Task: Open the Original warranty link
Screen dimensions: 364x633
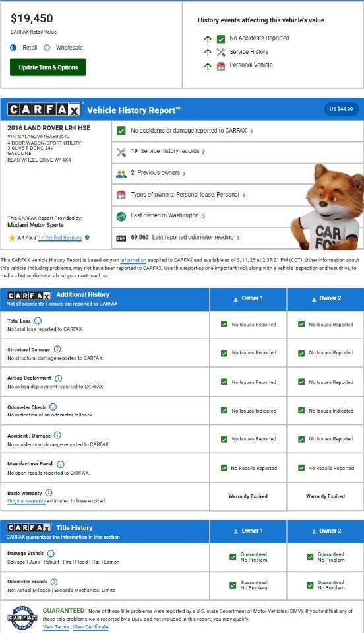Action: pyautogui.click(x=26, y=501)
